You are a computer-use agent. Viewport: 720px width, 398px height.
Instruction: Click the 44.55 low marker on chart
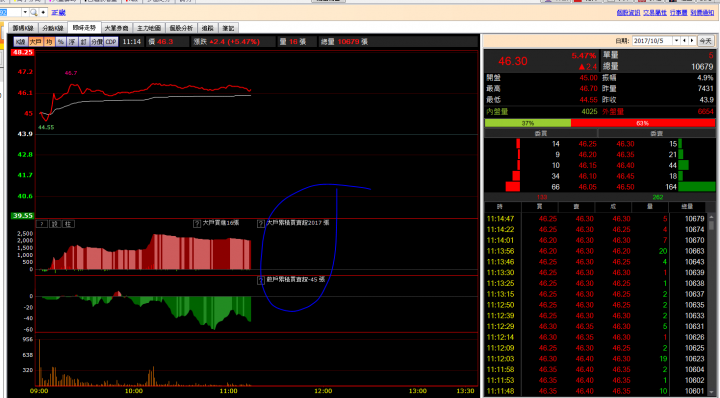[46, 128]
